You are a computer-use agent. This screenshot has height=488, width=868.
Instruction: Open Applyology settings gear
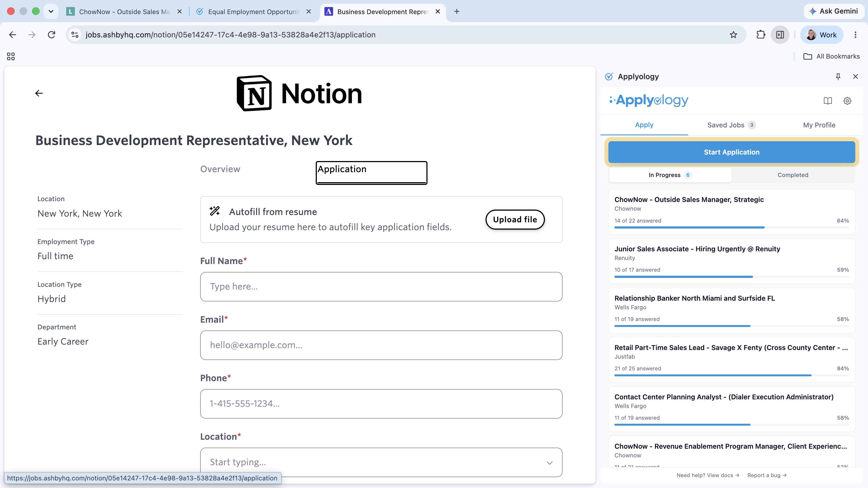(847, 101)
